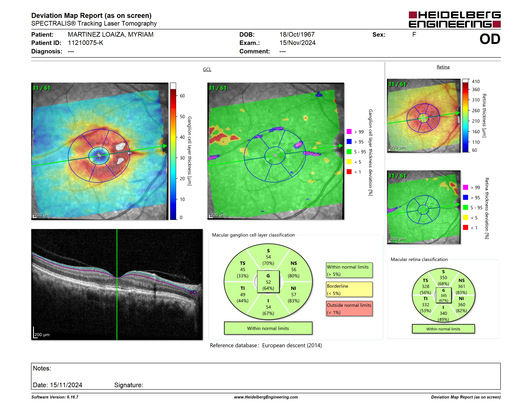Viewport: 532px width, 411px height.
Task: Select retina sector TS value 328
Action: (426, 286)
